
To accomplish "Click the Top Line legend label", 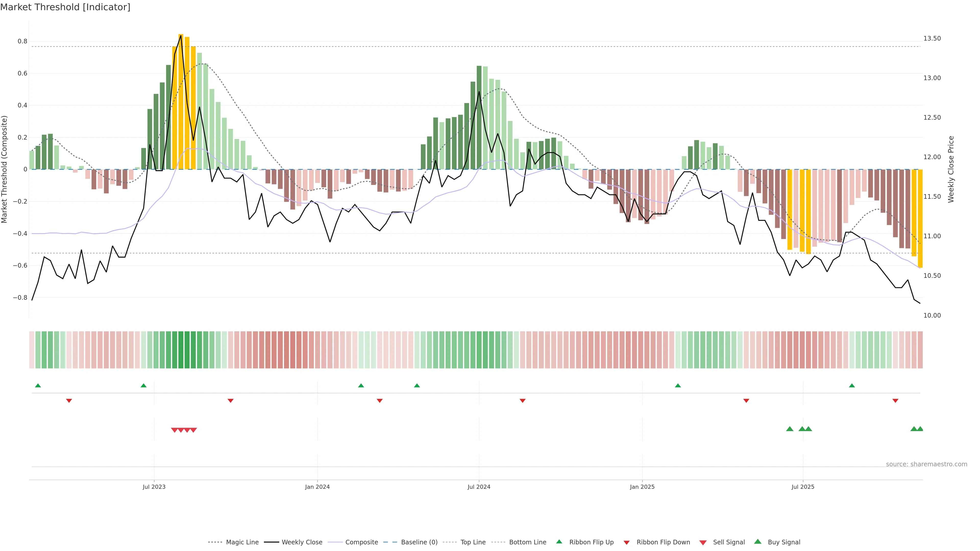I will click(x=473, y=542).
